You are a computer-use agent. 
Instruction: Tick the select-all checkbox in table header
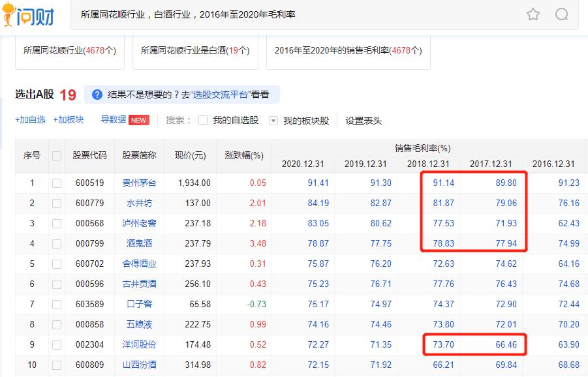click(x=57, y=155)
